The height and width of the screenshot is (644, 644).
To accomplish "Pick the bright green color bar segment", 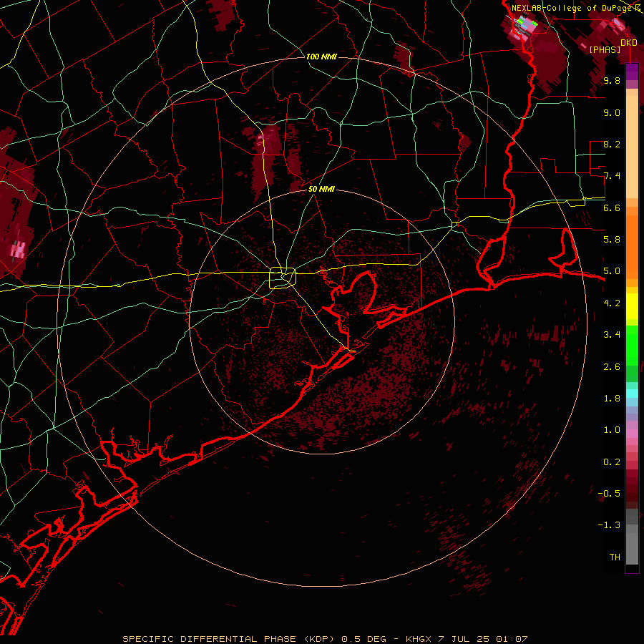I will click(x=632, y=345).
